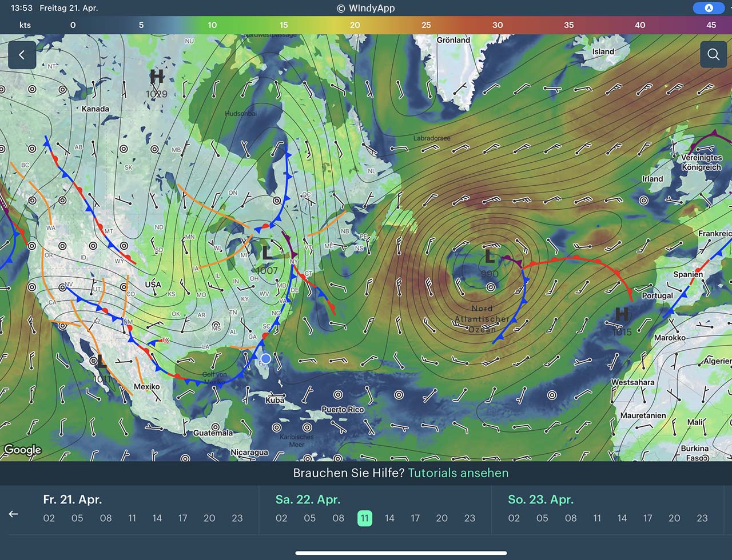Tap the Guatemala map label

213,433
